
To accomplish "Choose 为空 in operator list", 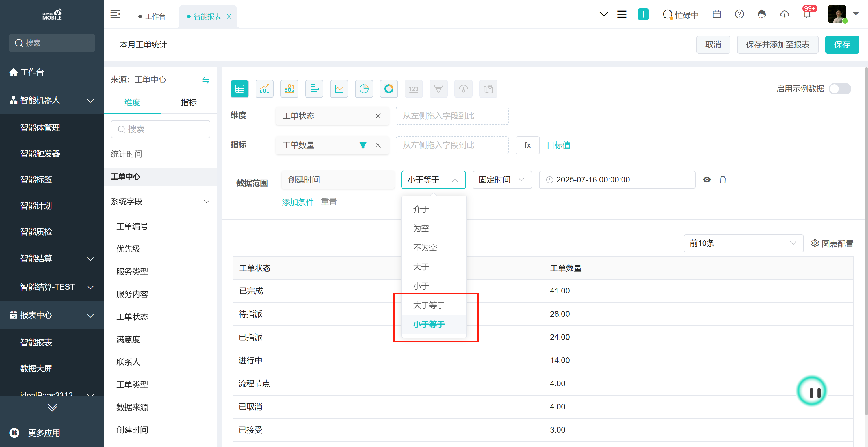I will 434,228.
